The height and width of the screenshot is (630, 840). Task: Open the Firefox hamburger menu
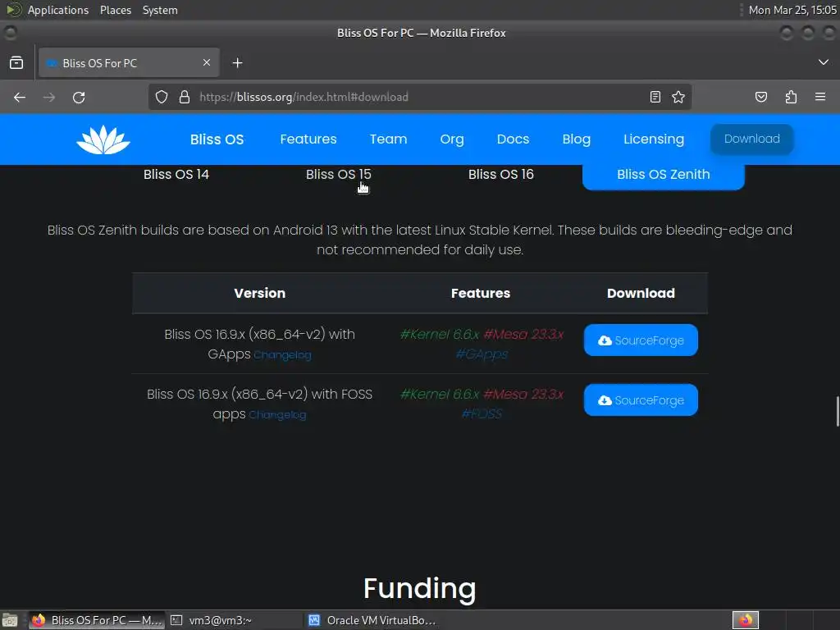point(819,97)
